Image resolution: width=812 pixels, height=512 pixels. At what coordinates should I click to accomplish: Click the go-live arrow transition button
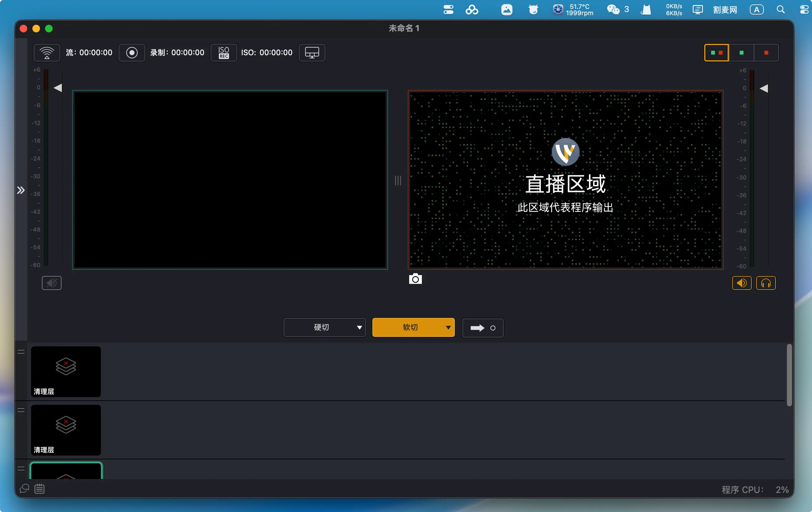point(482,328)
